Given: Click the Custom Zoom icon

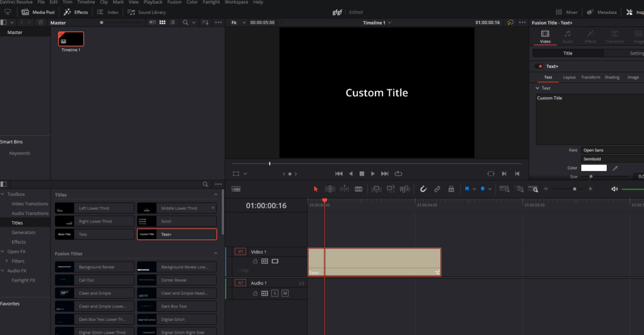Looking at the screenshot, I should point(533,189).
